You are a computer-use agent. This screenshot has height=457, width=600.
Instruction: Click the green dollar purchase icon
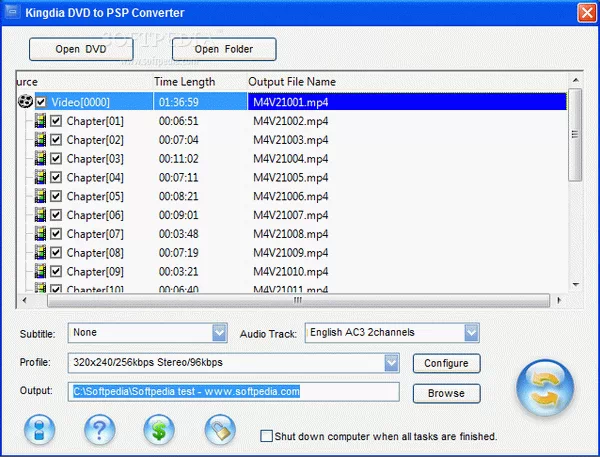(159, 430)
